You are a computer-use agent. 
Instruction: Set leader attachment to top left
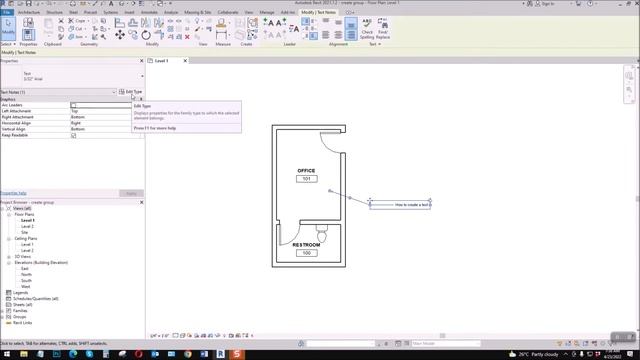[306, 21]
